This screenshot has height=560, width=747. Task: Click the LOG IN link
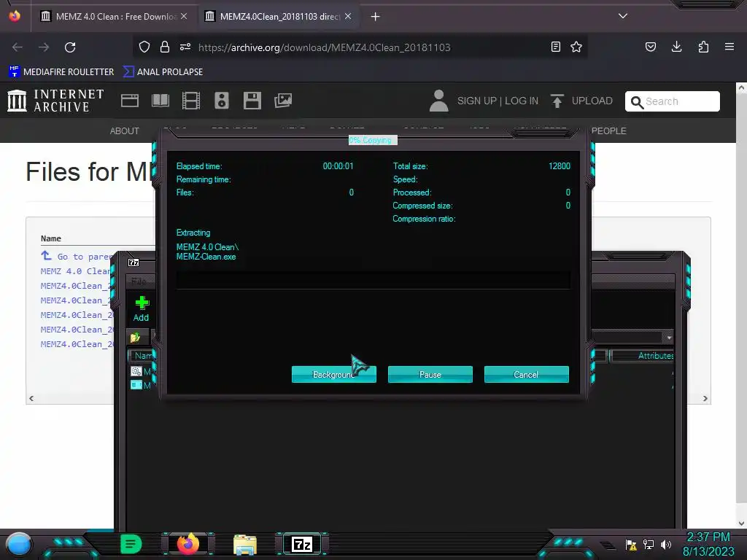[x=521, y=101]
